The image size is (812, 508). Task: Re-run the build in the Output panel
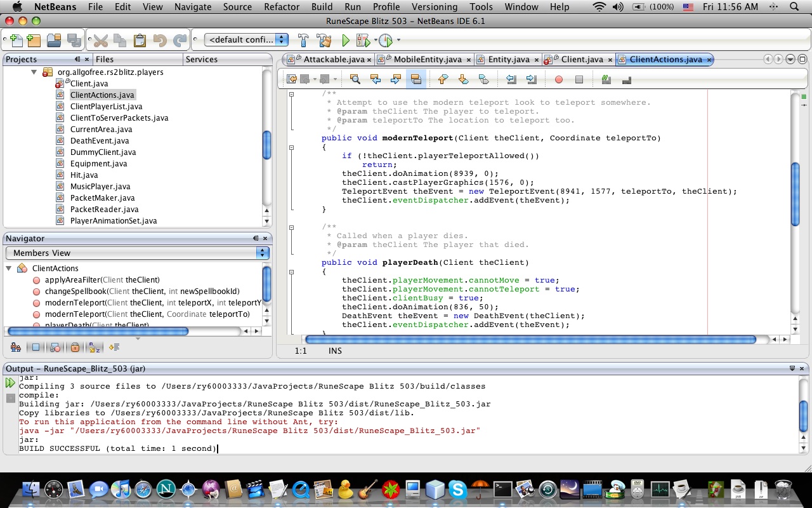coord(10,383)
